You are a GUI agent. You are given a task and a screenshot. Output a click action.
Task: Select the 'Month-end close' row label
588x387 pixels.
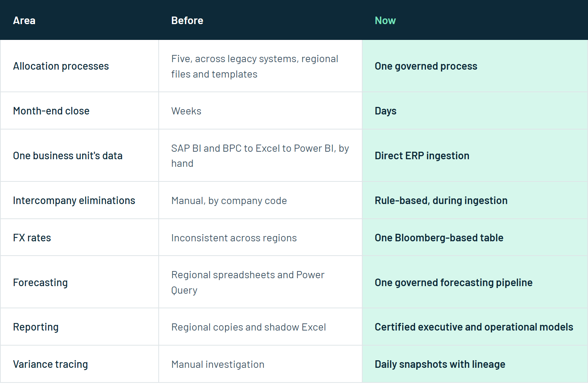tap(51, 111)
